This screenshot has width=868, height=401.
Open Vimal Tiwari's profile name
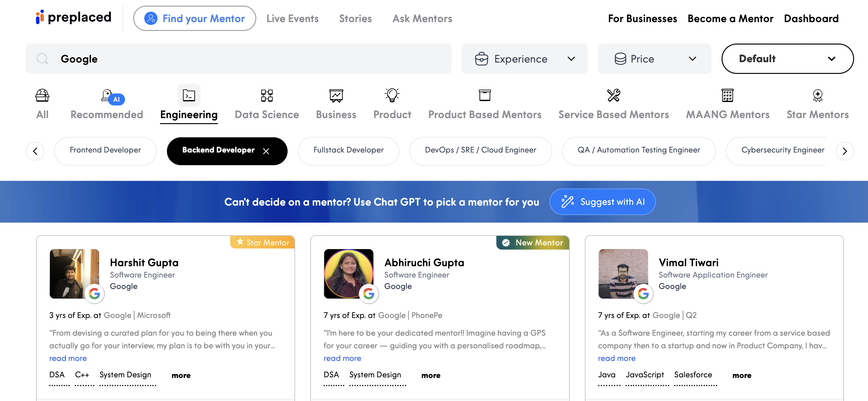[x=688, y=262]
